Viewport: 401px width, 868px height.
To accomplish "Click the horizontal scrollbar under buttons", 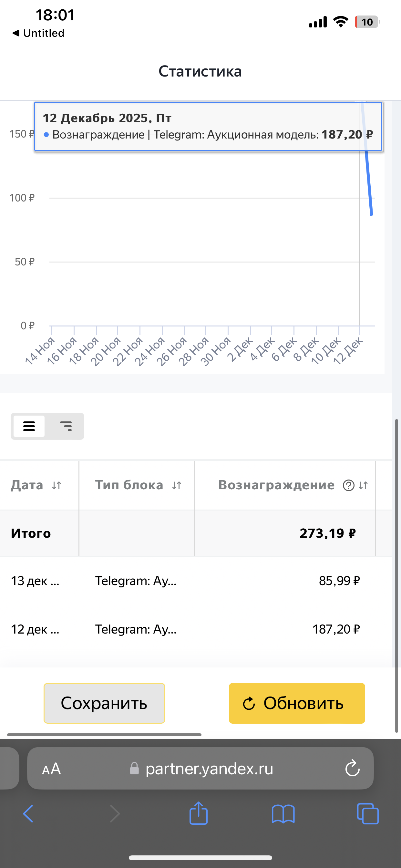I will pos(104,735).
